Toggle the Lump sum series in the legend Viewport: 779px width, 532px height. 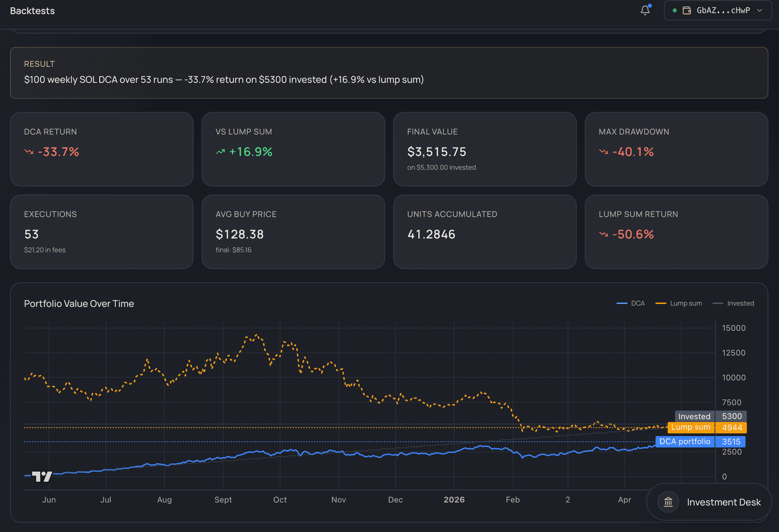pos(678,303)
